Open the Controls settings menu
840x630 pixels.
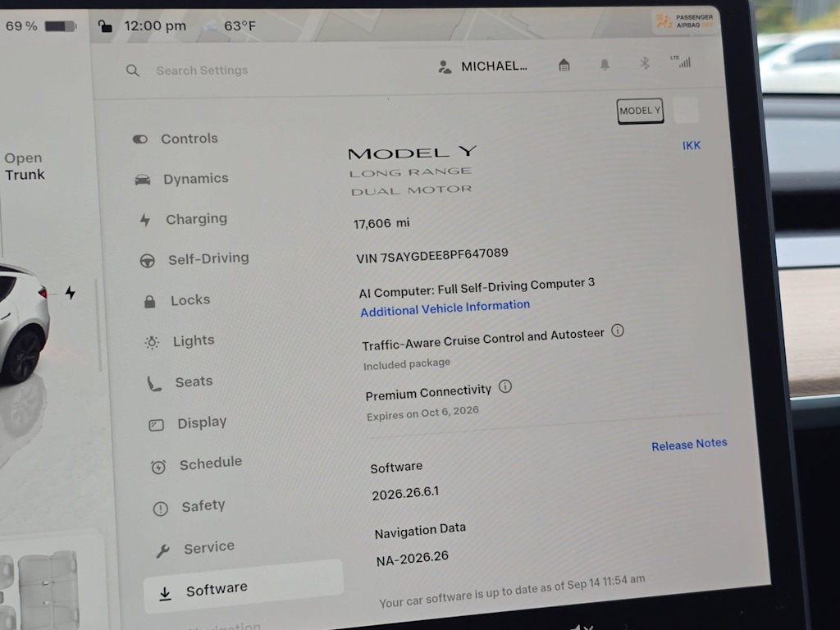click(176, 139)
